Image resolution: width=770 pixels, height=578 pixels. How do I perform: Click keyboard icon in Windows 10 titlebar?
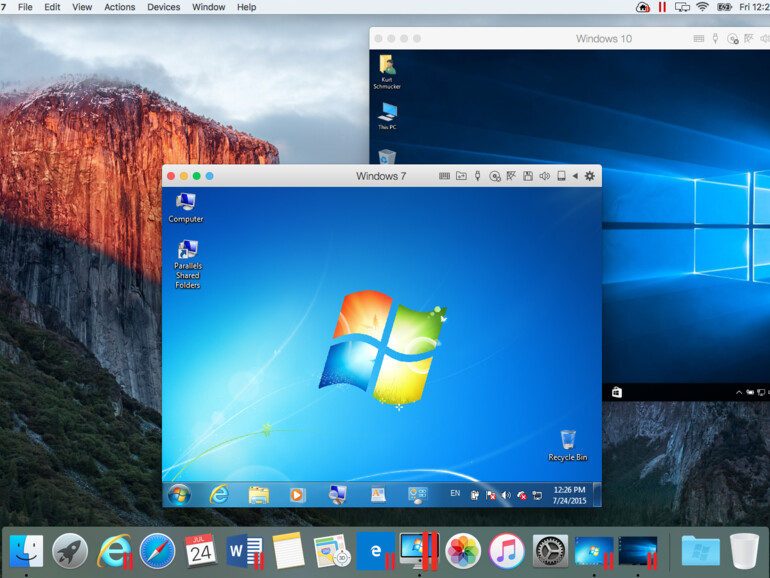(x=699, y=38)
